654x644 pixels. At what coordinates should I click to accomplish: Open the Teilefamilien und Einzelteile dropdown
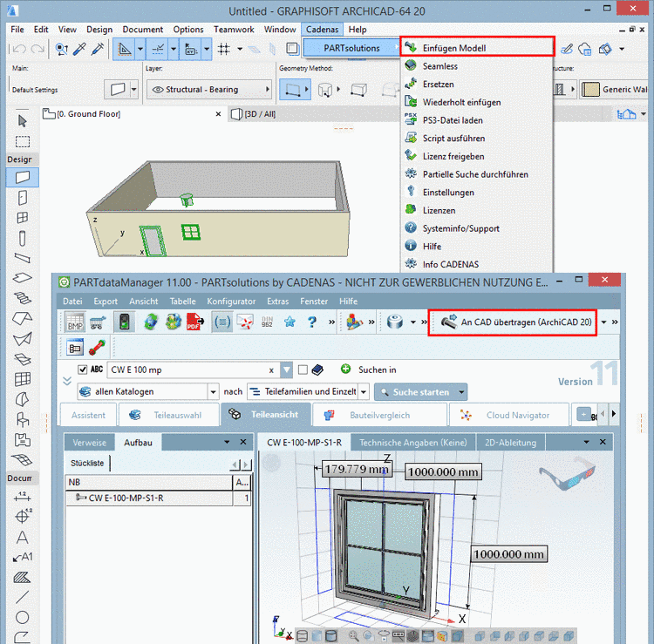click(x=364, y=392)
